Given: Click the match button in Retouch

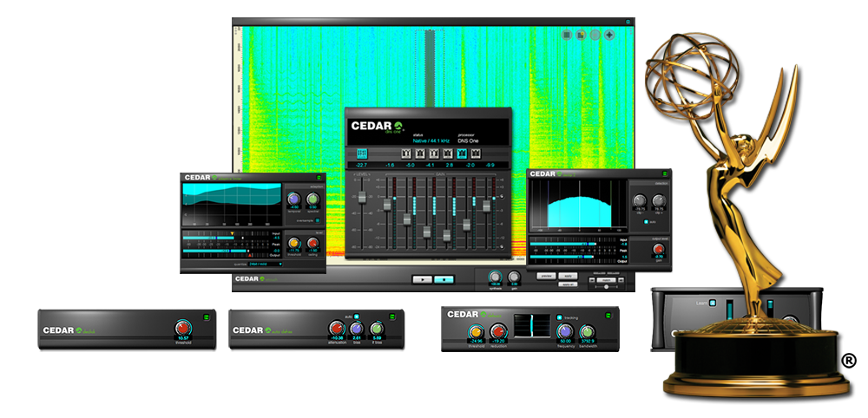Looking at the screenshot, I should [606, 280].
